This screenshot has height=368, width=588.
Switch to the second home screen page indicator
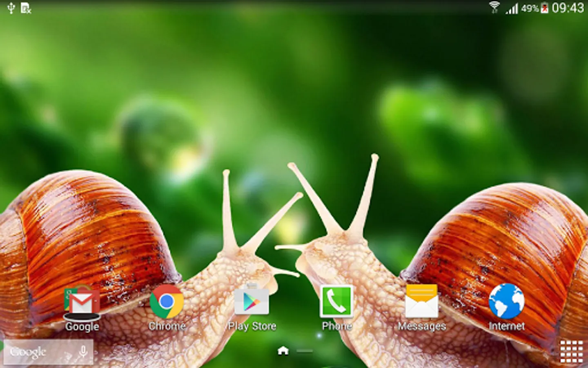[305, 351]
